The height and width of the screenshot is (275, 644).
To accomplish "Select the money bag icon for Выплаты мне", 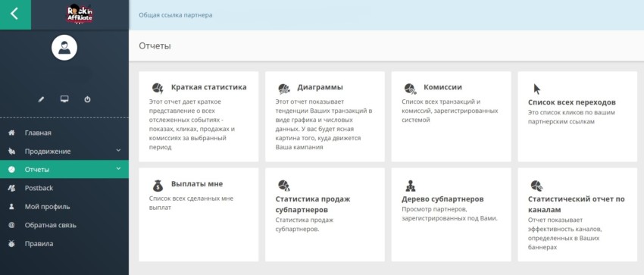I will coord(158,186).
